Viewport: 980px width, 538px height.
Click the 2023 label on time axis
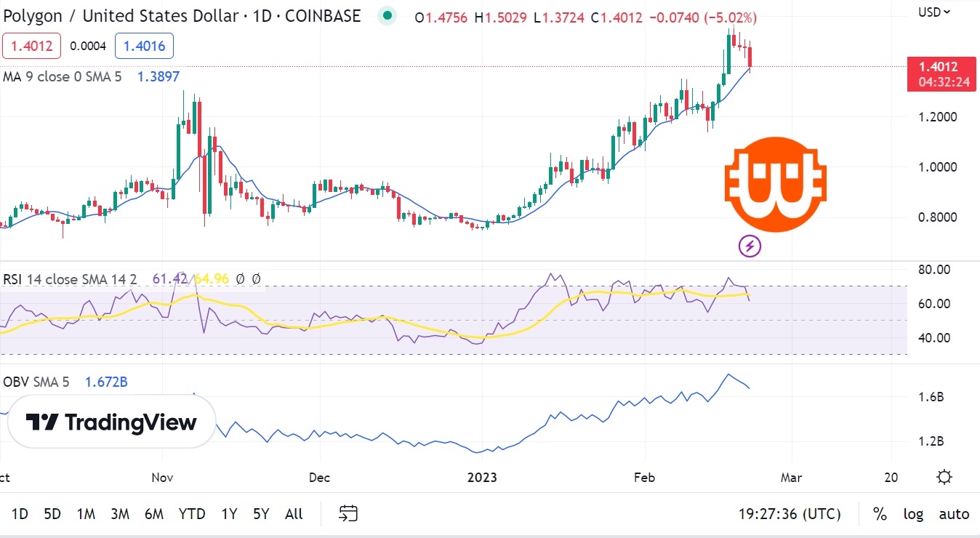pos(481,477)
